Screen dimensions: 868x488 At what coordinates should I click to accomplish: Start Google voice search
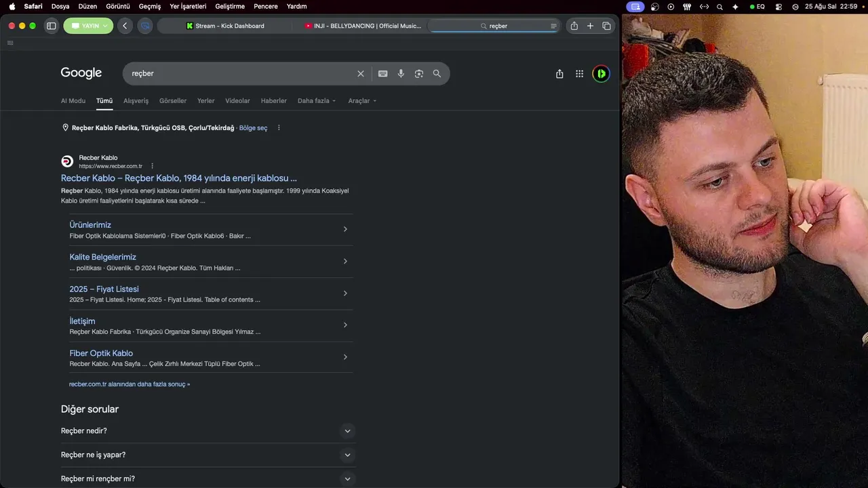(401, 73)
